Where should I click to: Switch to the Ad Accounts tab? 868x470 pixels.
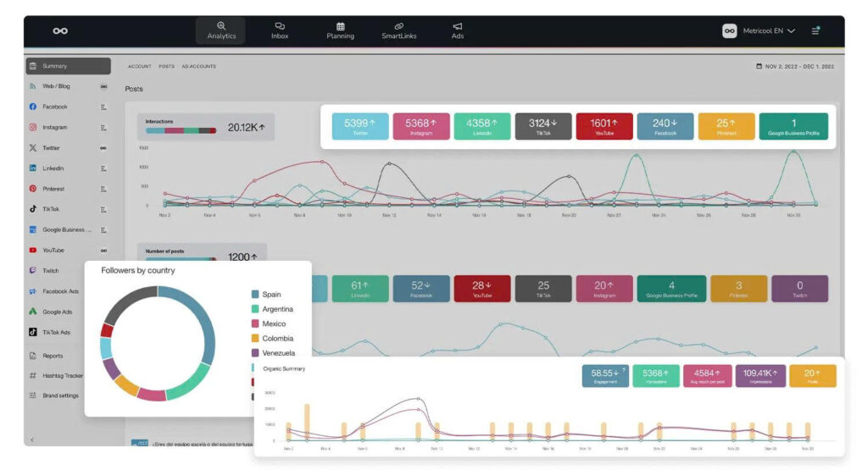pos(198,66)
